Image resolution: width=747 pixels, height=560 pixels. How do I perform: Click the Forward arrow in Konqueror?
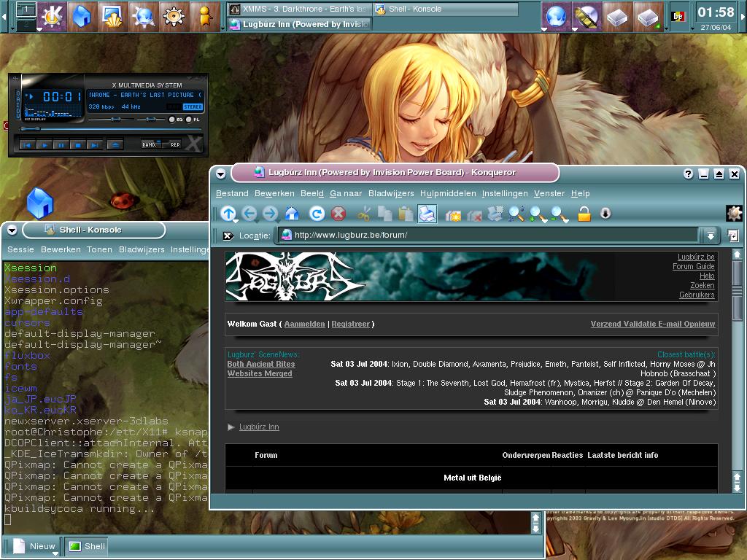click(x=270, y=214)
